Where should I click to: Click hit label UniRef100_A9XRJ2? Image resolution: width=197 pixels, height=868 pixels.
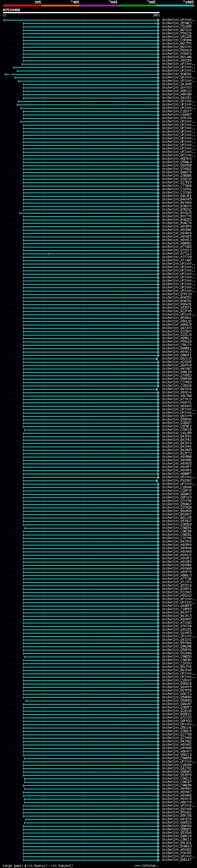click(176, 351)
